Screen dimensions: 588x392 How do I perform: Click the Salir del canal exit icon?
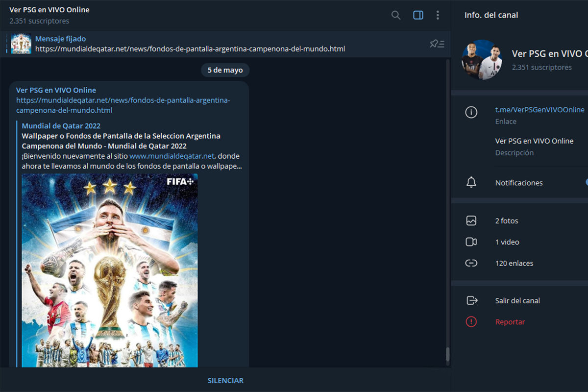point(471,300)
